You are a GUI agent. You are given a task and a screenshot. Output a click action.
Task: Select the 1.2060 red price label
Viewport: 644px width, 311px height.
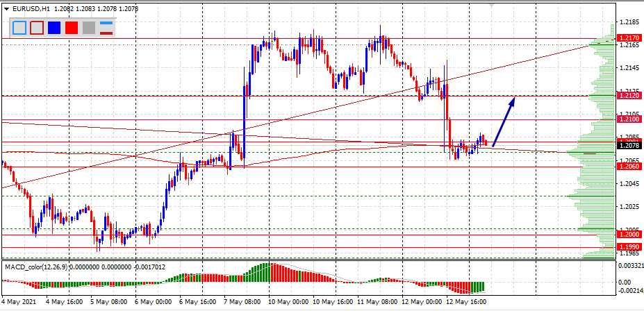coord(628,166)
